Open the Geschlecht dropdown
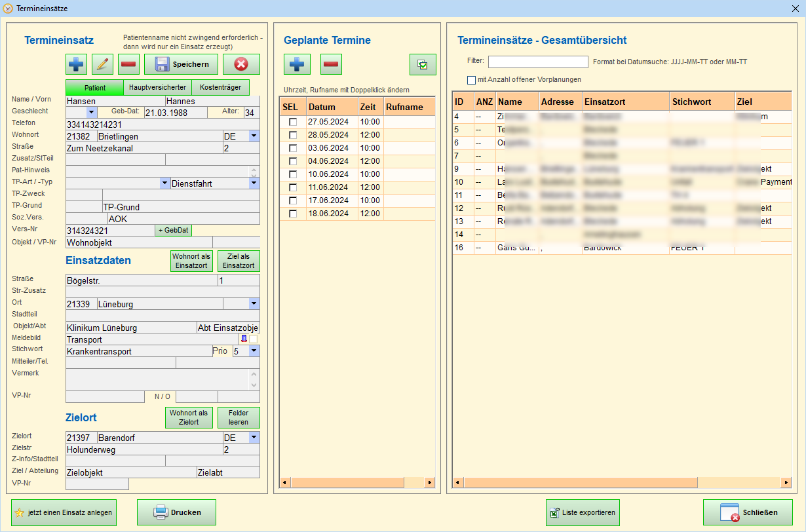The width and height of the screenshot is (806, 532). pos(91,113)
